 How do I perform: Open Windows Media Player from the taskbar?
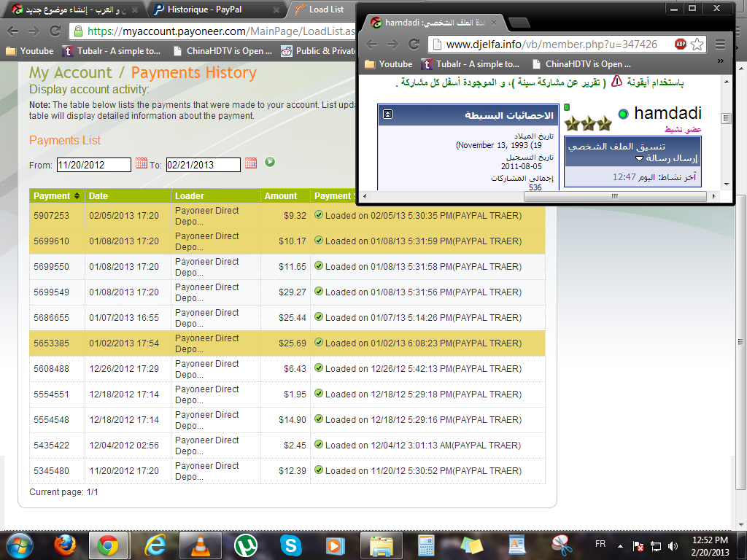pos(335,545)
